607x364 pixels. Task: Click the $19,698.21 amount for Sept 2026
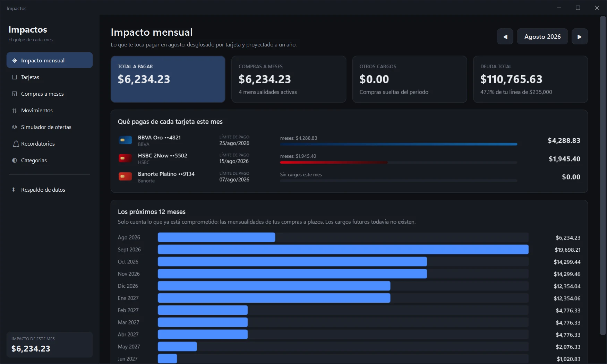567,250
